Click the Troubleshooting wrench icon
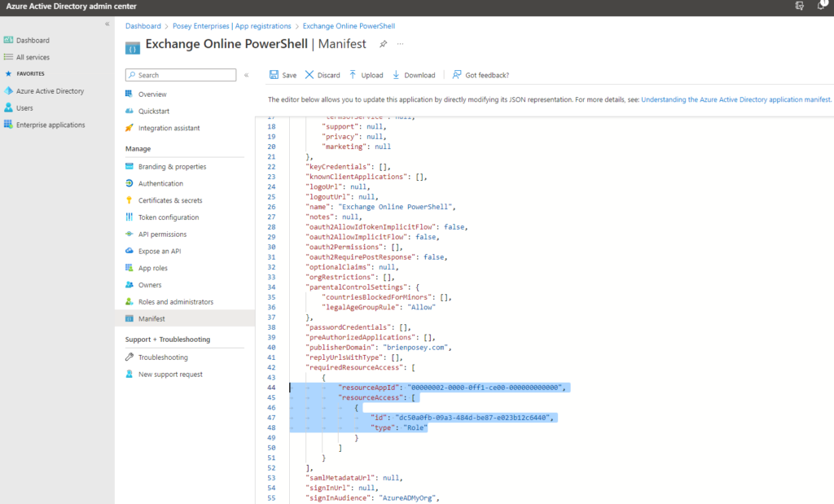 click(x=129, y=357)
